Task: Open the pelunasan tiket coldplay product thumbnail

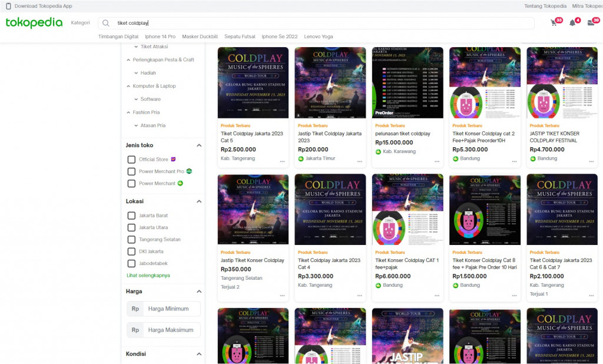Action: pos(407,82)
